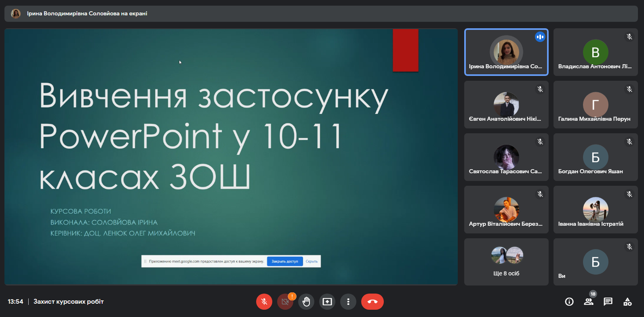Click the presenter banner 'Ірина Володимирівна Соловйова на екрані'
The height and width of the screenshot is (317, 644).
(x=321, y=14)
